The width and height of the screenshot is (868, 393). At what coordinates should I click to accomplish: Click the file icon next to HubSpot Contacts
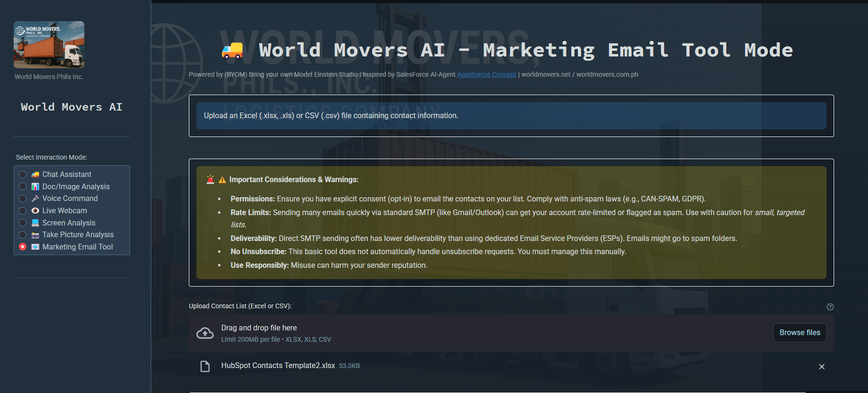click(x=205, y=367)
